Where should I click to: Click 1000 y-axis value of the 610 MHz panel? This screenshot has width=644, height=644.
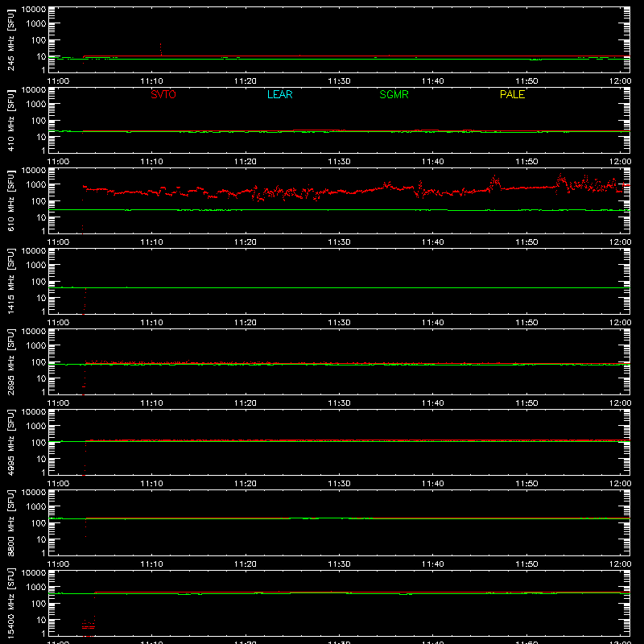[x=36, y=185]
